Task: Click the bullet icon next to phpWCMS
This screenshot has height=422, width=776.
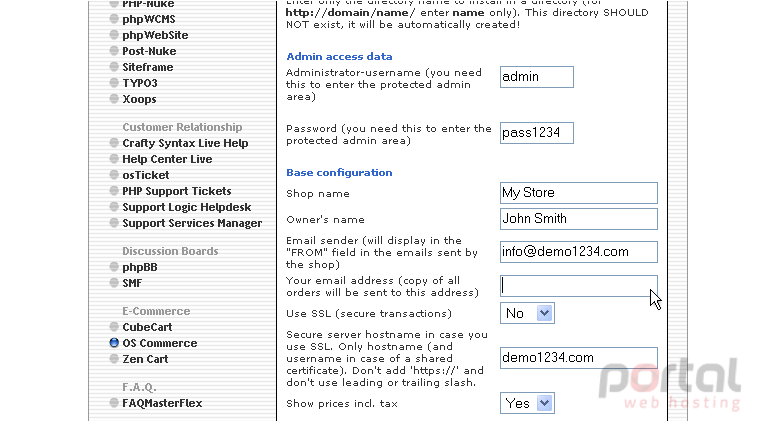Action: pos(114,19)
